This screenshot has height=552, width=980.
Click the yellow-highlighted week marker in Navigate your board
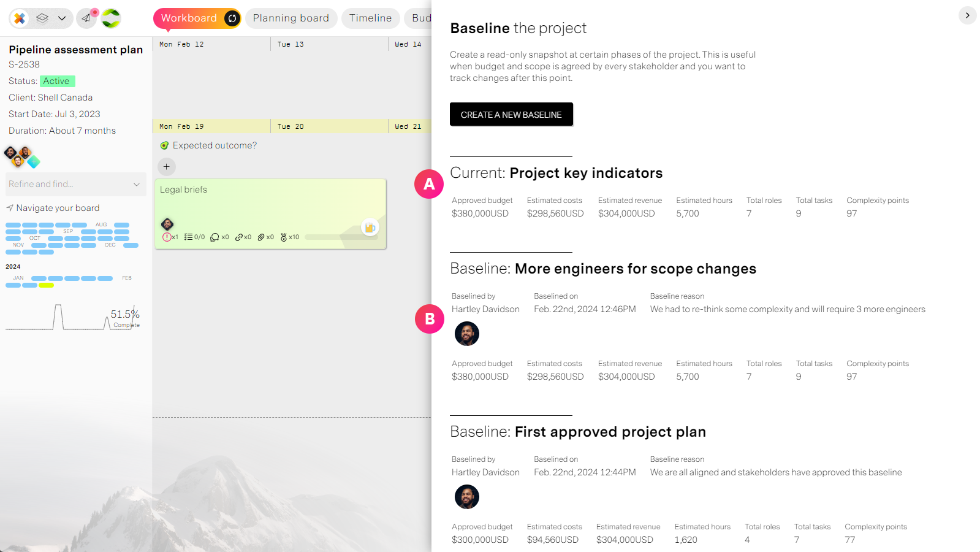click(x=46, y=285)
